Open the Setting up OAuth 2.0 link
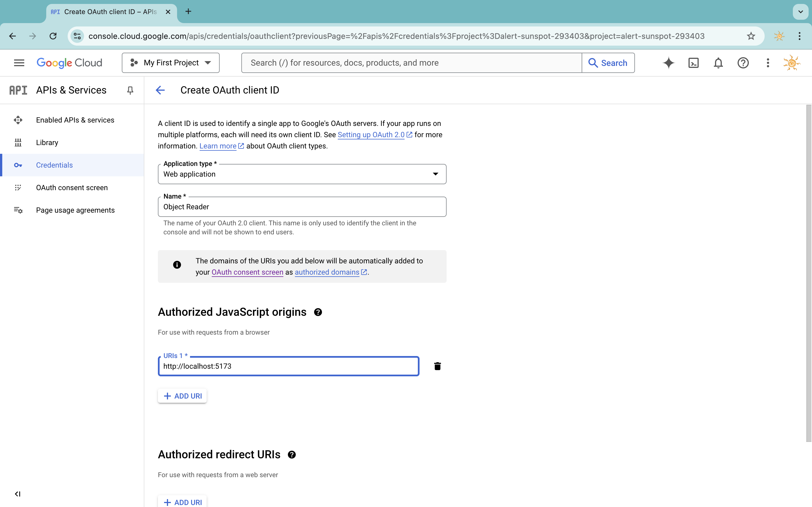Image resolution: width=812 pixels, height=507 pixels. coord(371,134)
